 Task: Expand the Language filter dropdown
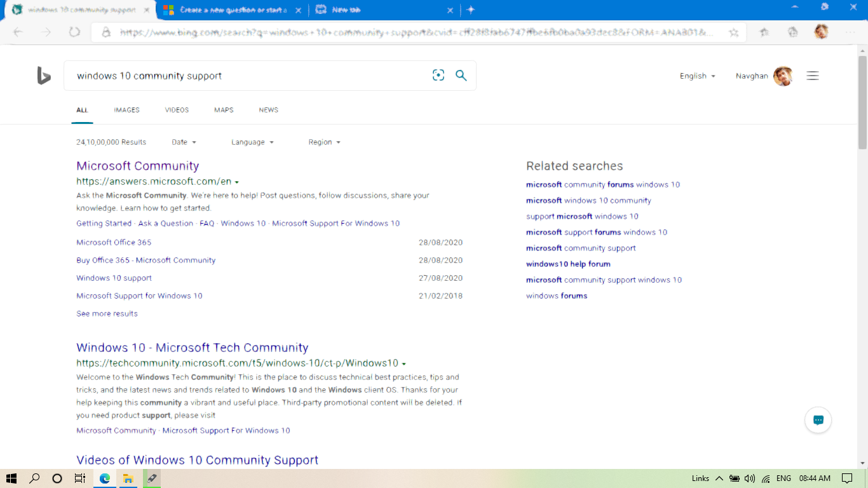click(252, 142)
